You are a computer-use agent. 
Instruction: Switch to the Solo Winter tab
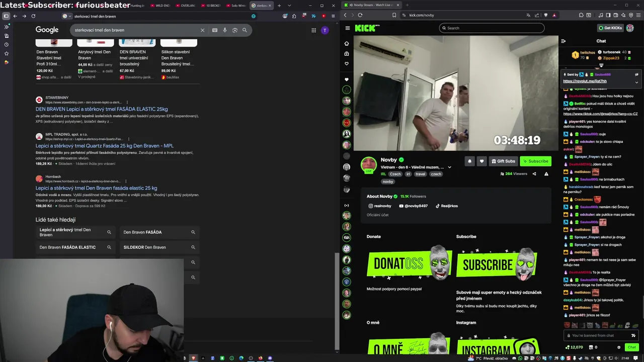click(236, 6)
